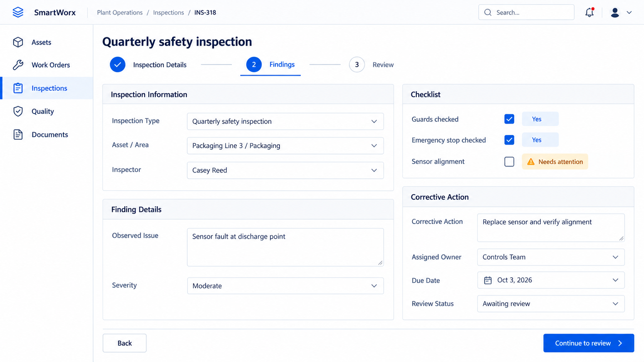Click the Search input field
Screen dimensions: 644x362
coord(526,12)
